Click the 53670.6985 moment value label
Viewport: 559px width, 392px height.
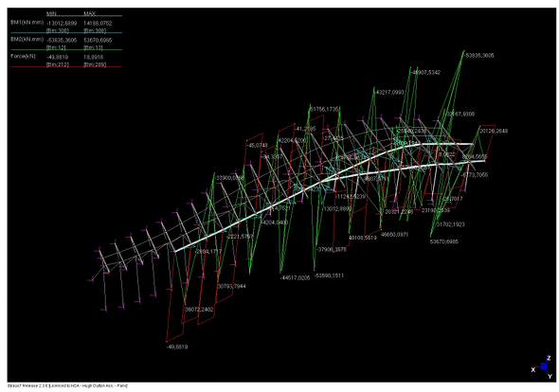444,241
